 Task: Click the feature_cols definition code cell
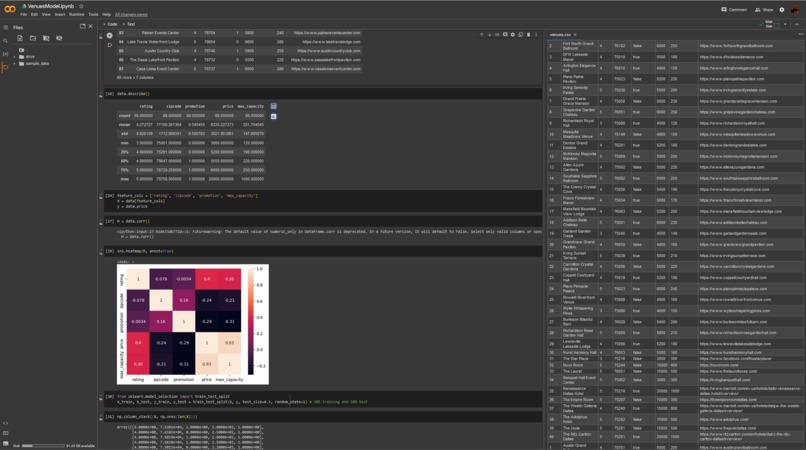pyautogui.click(x=323, y=201)
